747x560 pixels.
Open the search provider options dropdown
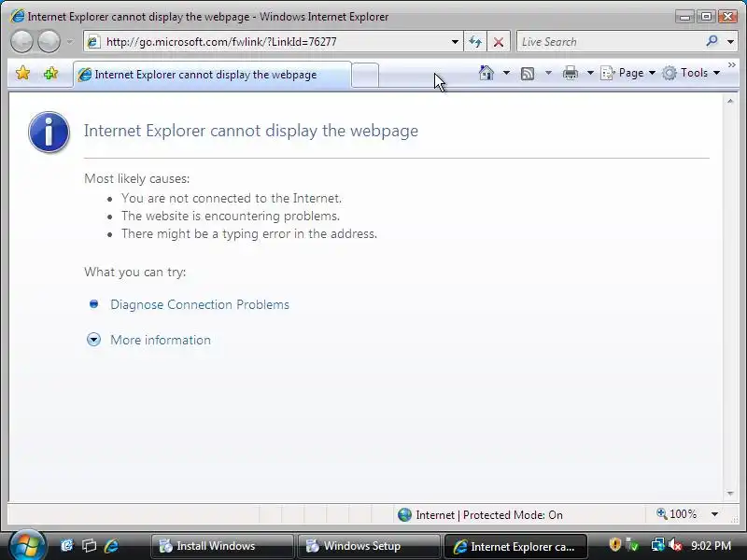[x=730, y=42]
